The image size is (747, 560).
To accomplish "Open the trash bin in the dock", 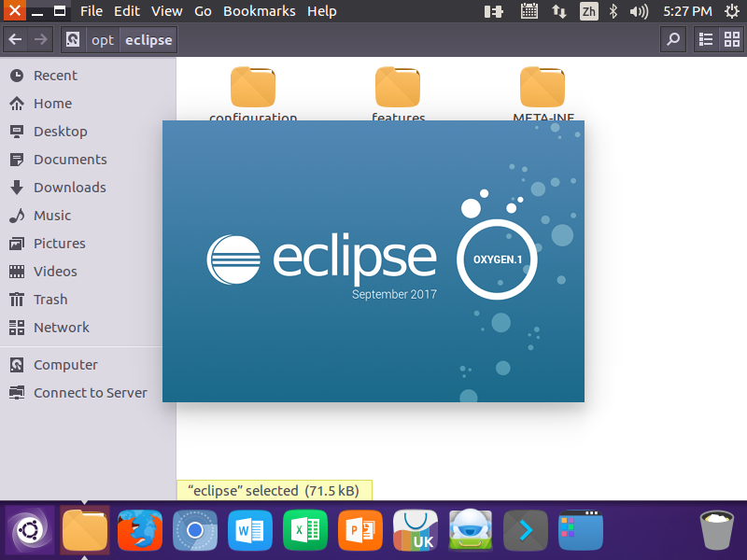I will tap(716, 530).
